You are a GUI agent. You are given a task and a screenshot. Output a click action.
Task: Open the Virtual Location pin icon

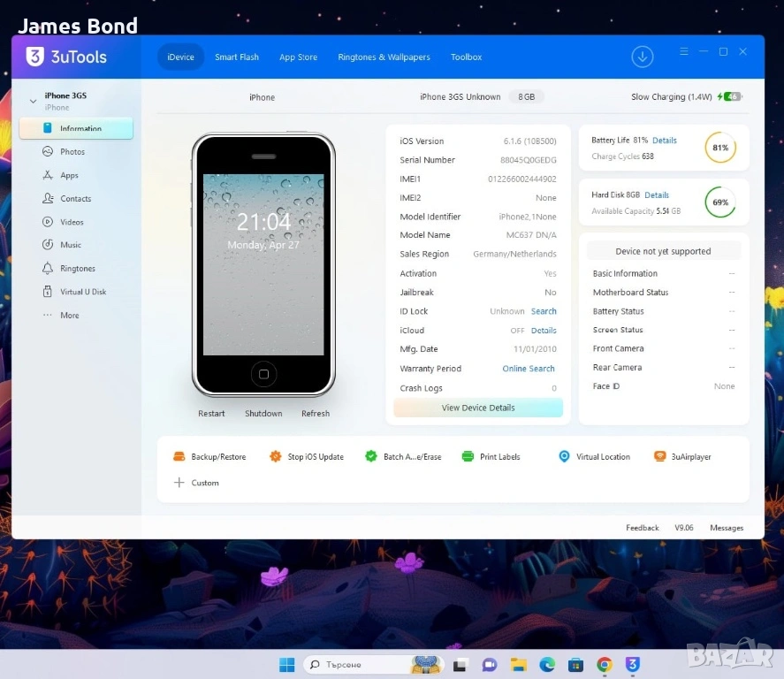[x=564, y=457]
